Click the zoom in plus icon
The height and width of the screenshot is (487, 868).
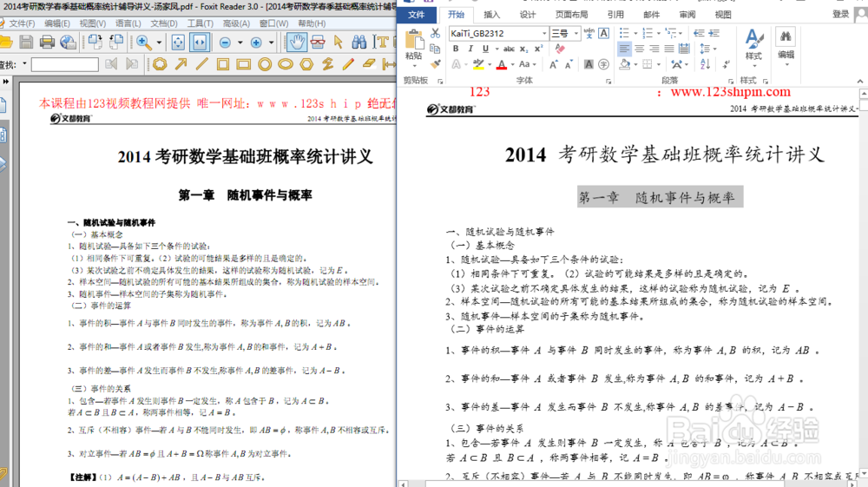[x=256, y=43]
